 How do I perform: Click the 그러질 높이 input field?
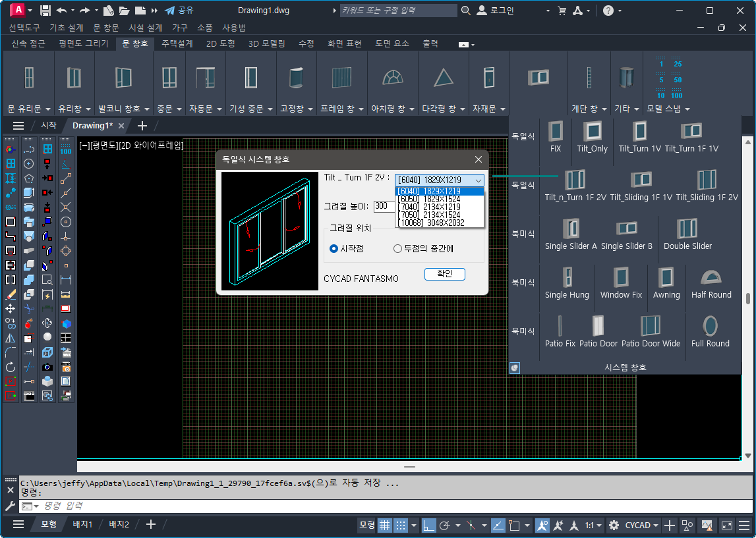[x=383, y=206]
